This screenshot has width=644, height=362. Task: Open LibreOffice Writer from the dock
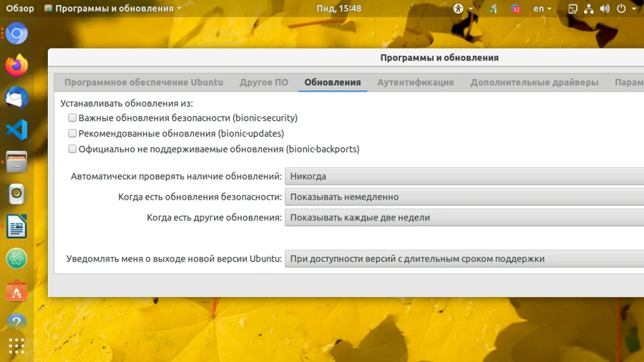point(16,226)
